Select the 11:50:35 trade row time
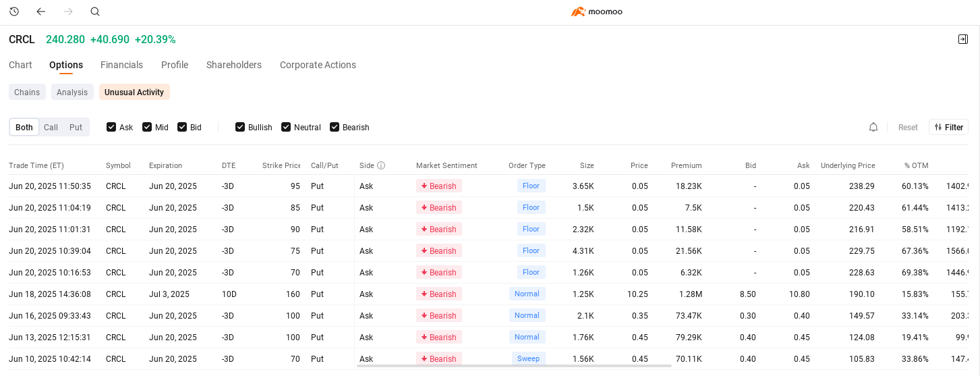The height and width of the screenshot is (376, 980). tap(50, 186)
